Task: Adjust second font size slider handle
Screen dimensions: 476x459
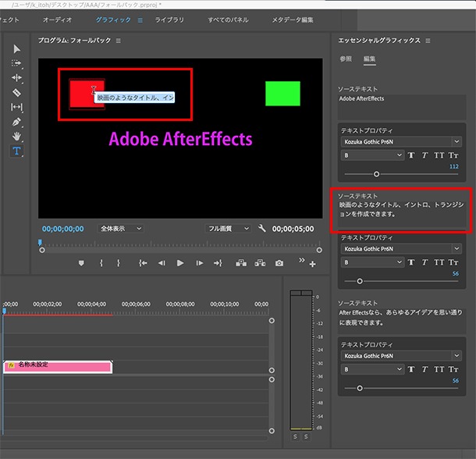Action: coord(360,281)
